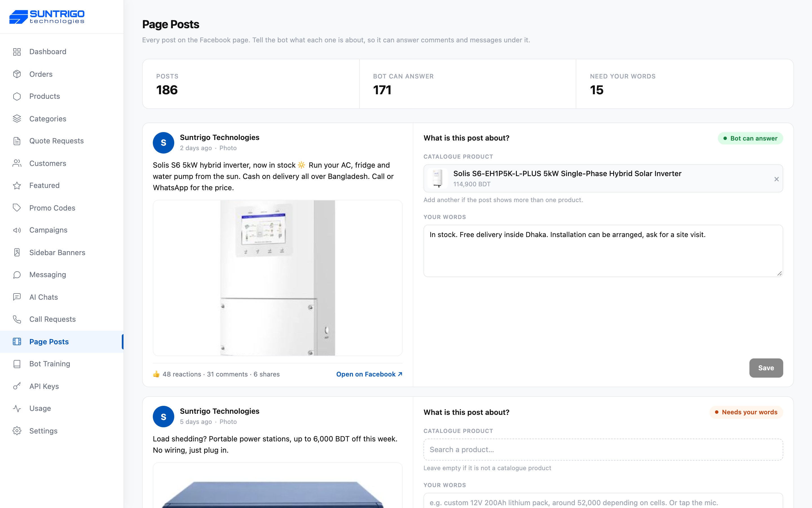Open the portable power station post photo
The height and width of the screenshot is (508, 812).
[277, 485]
